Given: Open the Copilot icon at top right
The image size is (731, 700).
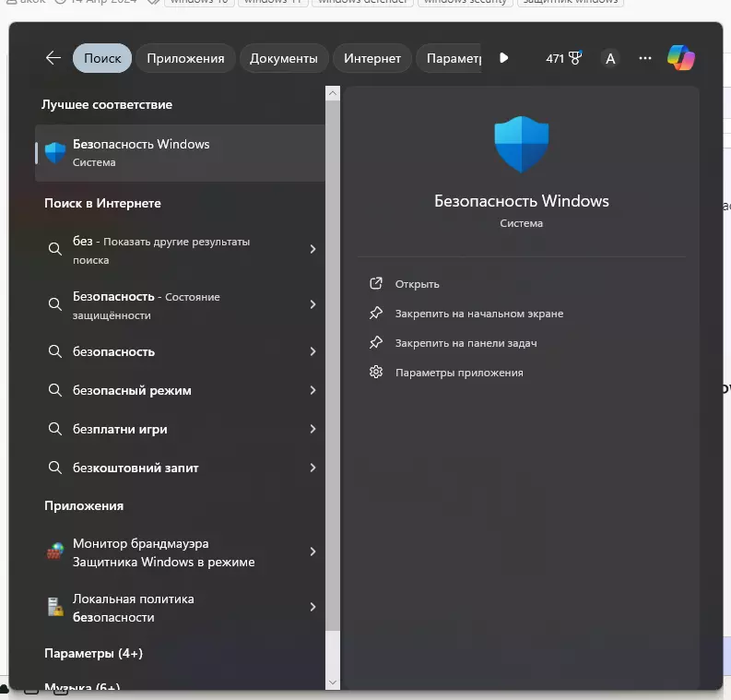Looking at the screenshot, I should pyautogui.click(x=681, y=58).
